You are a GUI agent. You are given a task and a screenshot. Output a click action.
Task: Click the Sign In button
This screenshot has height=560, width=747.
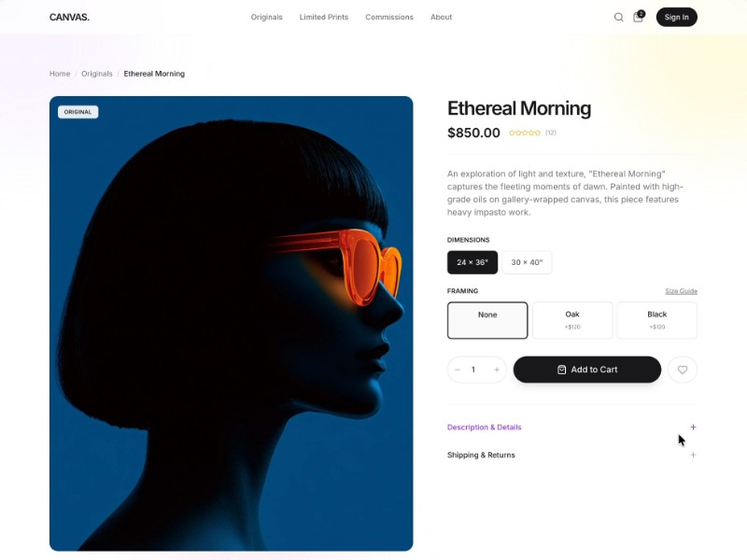676,17
